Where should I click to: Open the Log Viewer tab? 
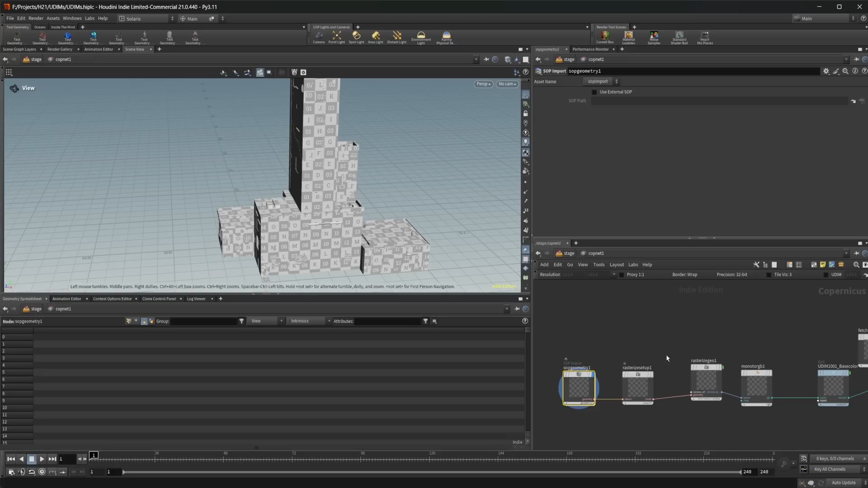(196, 299)
